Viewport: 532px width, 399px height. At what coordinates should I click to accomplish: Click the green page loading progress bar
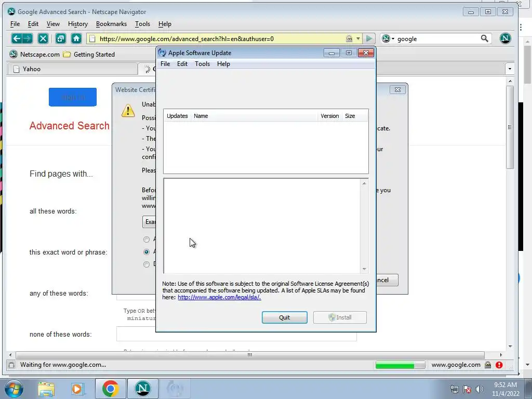[400, 365]
